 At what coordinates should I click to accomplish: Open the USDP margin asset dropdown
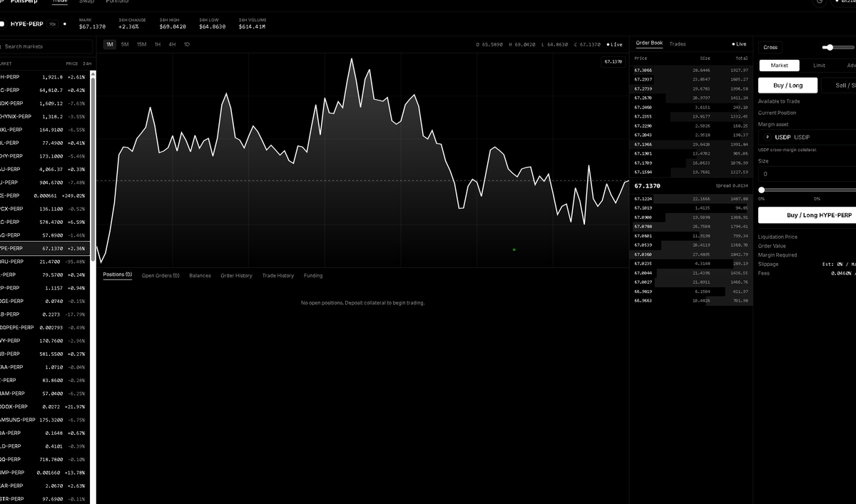807,137
